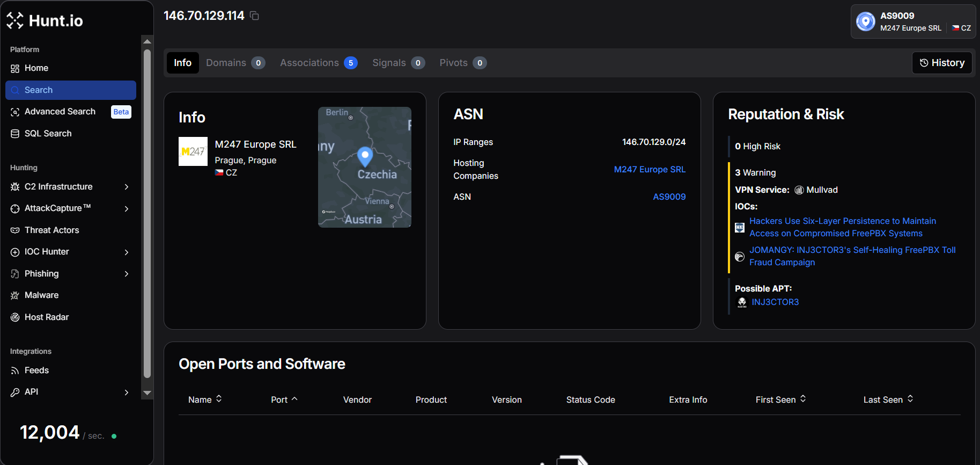This screenshot has width=980, height=465.
Task: Click the IOC Hunter crosshair icon
Action: 15,252
